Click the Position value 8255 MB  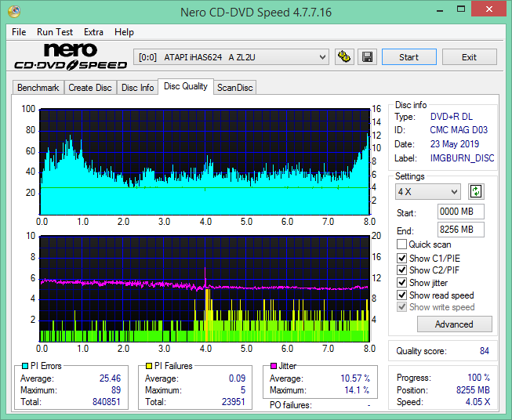[x=473, y=390]
